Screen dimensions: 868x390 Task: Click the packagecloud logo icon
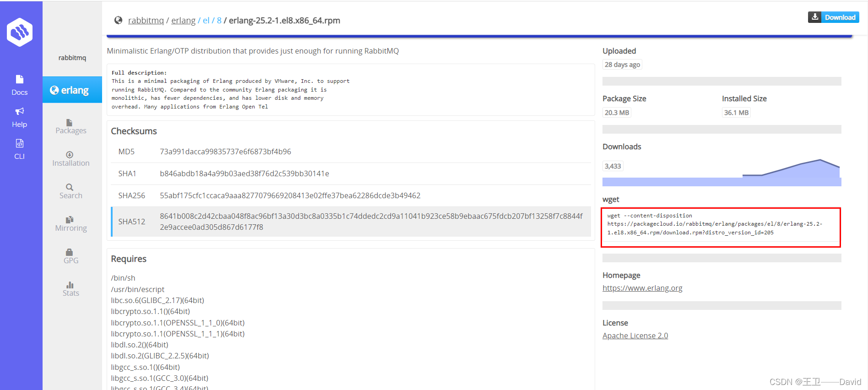point(20,32)
